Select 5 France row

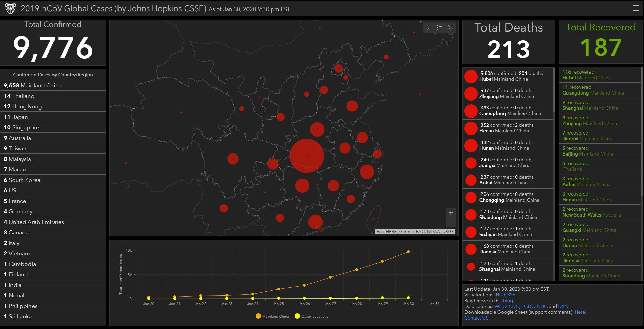[x=53, y=201]
